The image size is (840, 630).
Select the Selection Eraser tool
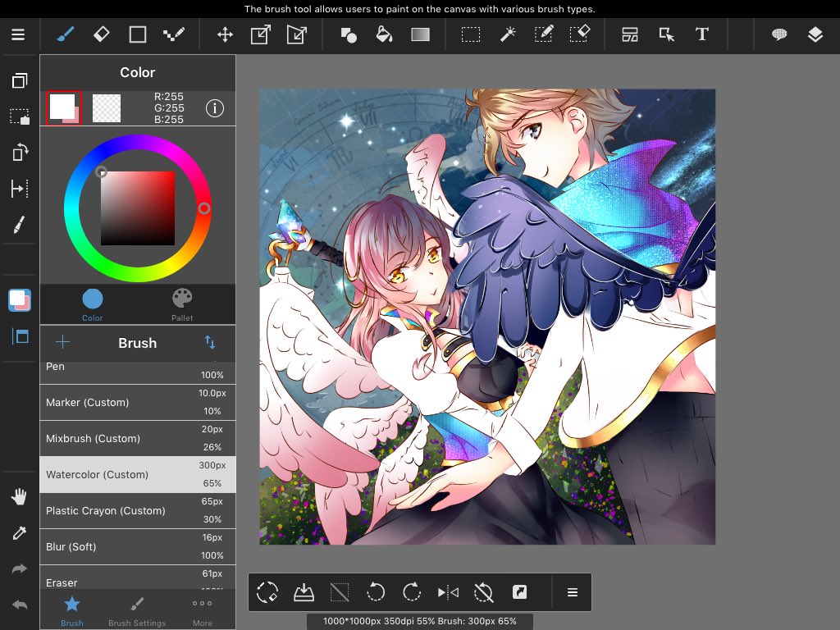(579, 34)
